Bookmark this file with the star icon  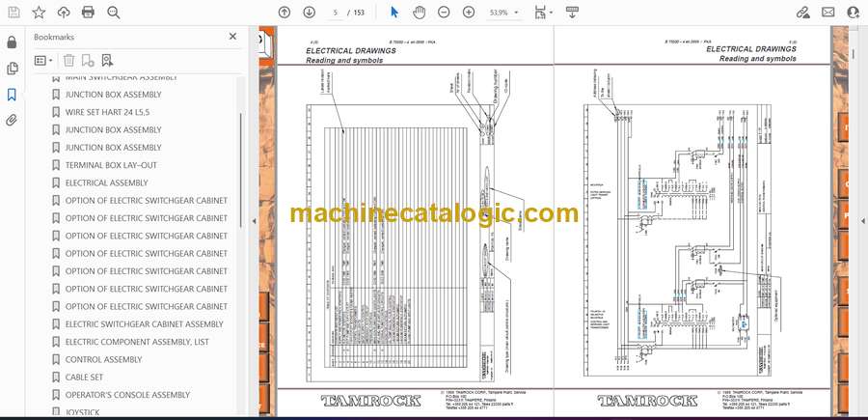(39, 13)
